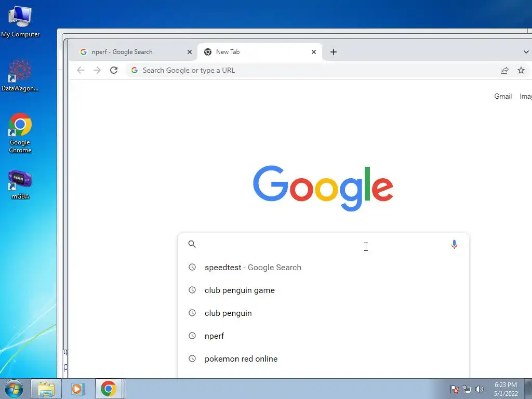Open the volume speaker tray icon
The width and height of the screenshot is (532, 399).
(479, 389)
